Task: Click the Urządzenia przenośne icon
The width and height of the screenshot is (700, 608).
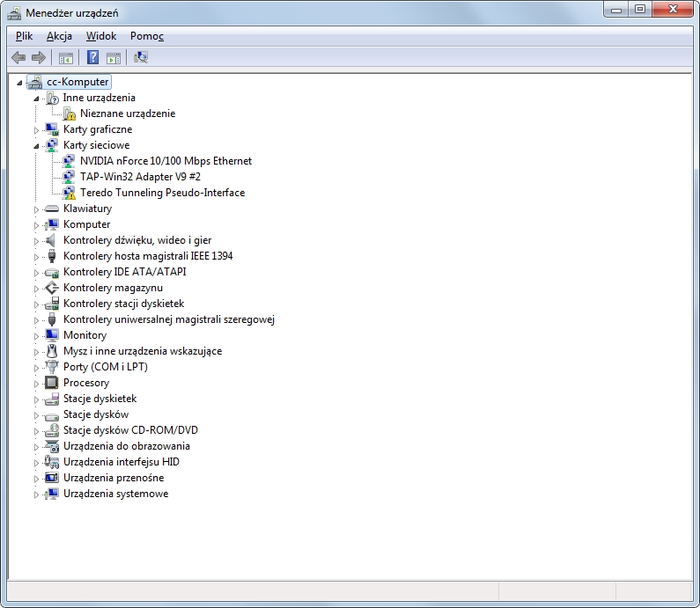Action: (x=52, y=478)
